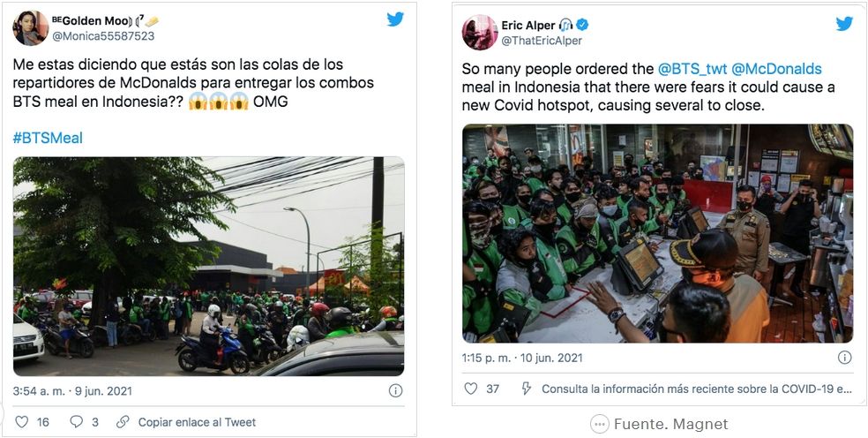Screen dimensions: 868x438
Task: Like the Eric Alper tweet with heart icon
Action: [x=470, y=389]
